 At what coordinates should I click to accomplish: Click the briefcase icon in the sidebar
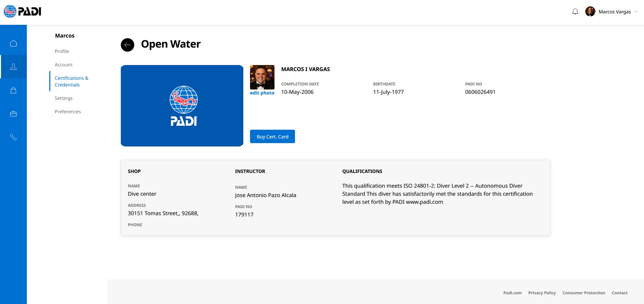(x=13, y=114)
